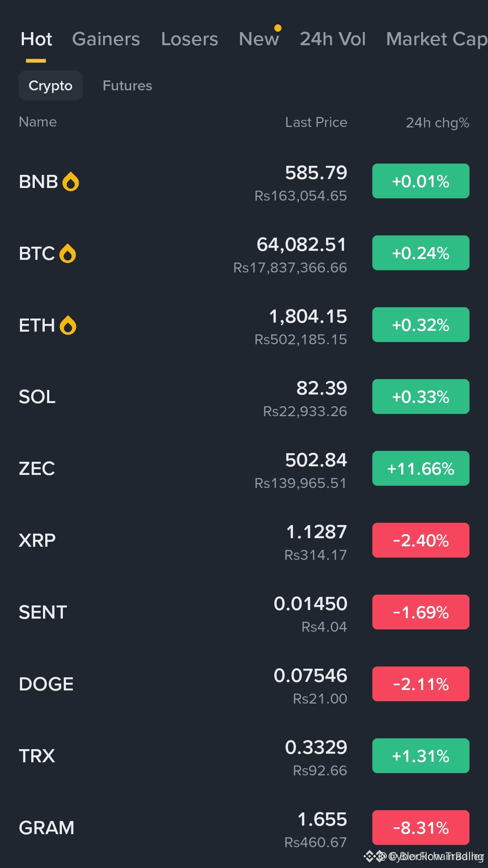Tap ZEC's +11.66% green change badge
The width and height of the screenshot is (488, 868).
[x=421, y=469]
